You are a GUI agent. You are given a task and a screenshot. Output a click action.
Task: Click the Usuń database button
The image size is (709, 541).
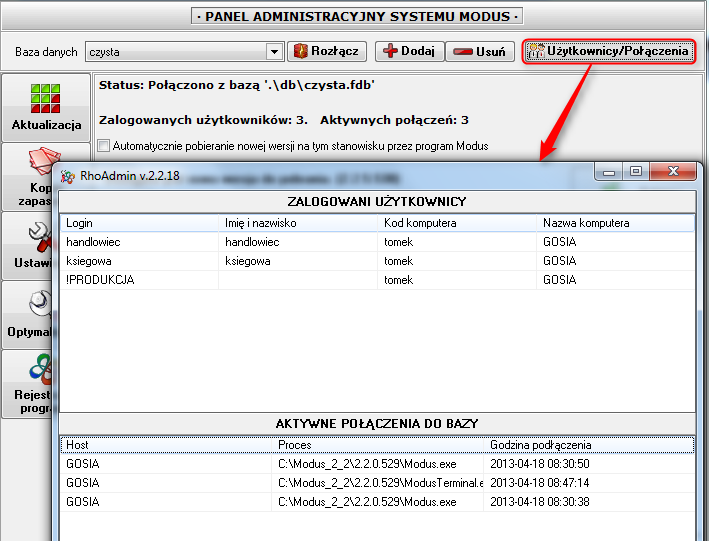[479, 51]
